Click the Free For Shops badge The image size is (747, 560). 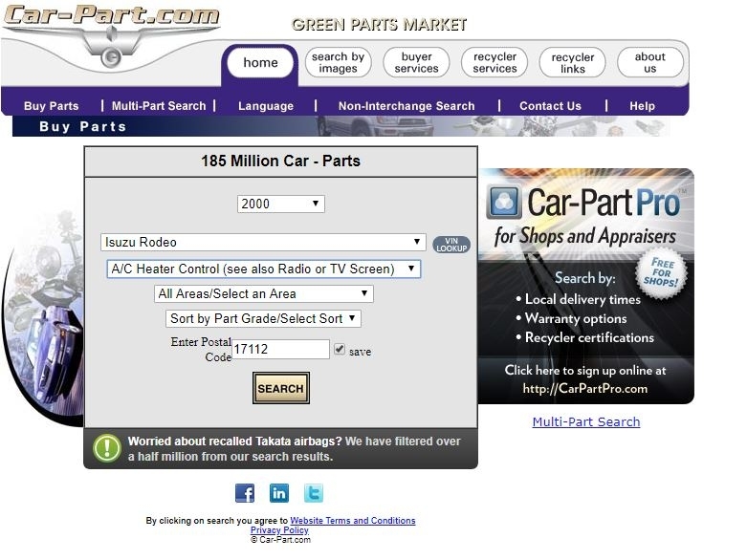[661, 274]
